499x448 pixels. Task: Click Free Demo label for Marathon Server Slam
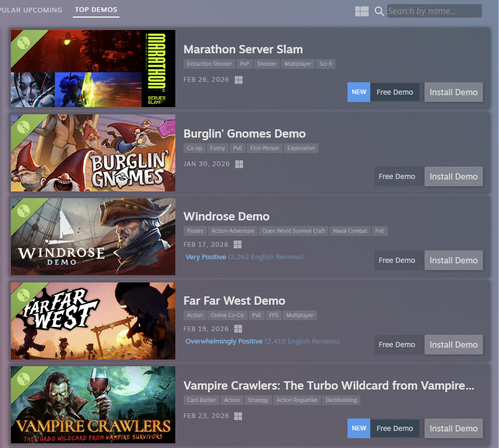coord(395,92)
